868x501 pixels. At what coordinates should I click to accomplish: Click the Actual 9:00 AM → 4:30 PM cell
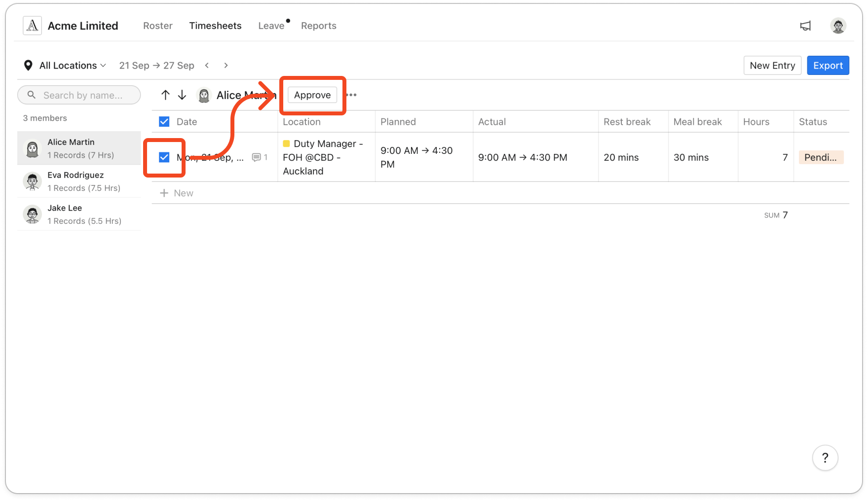click(x=535, y=157)
